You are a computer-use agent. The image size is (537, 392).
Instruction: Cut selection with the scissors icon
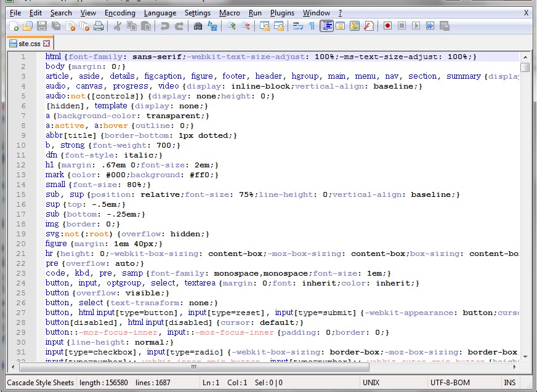pyautogui.click(x=118, y=26)
